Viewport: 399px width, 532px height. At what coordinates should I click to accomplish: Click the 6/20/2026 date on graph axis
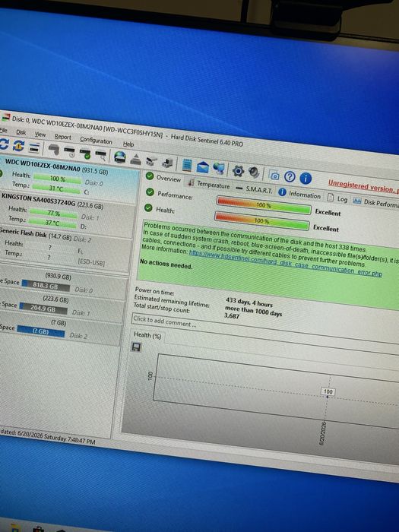coord(322,432)
